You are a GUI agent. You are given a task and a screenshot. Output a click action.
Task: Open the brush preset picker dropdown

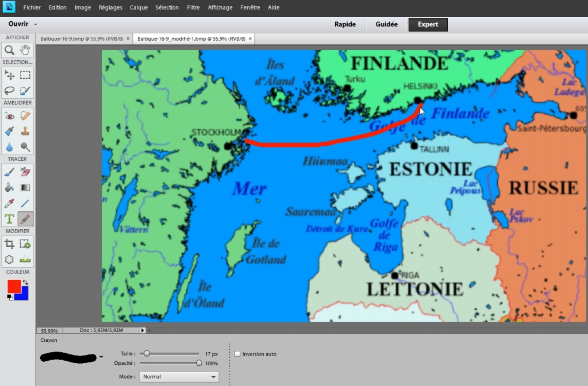(x=101, y=357)
